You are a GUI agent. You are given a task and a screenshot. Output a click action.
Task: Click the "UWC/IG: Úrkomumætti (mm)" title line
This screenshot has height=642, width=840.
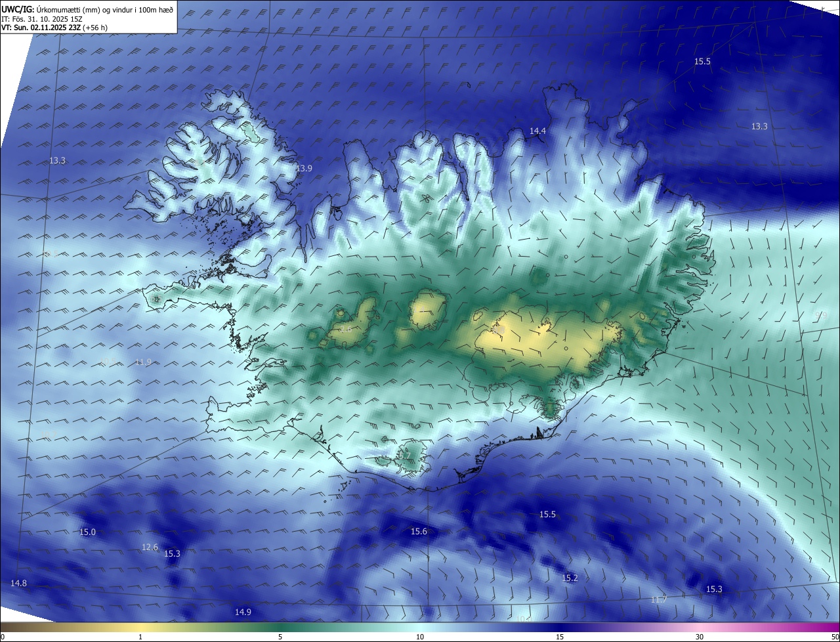point(88,9)
